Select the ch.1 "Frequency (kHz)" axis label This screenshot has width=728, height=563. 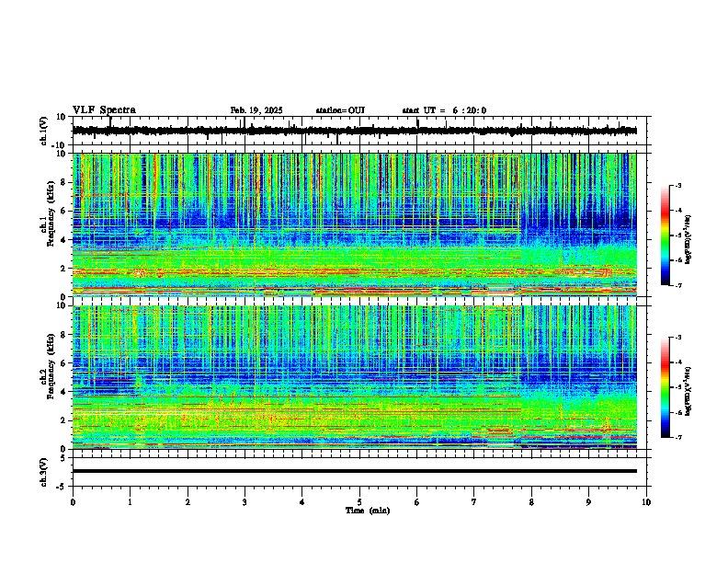[x=51, y=214]
